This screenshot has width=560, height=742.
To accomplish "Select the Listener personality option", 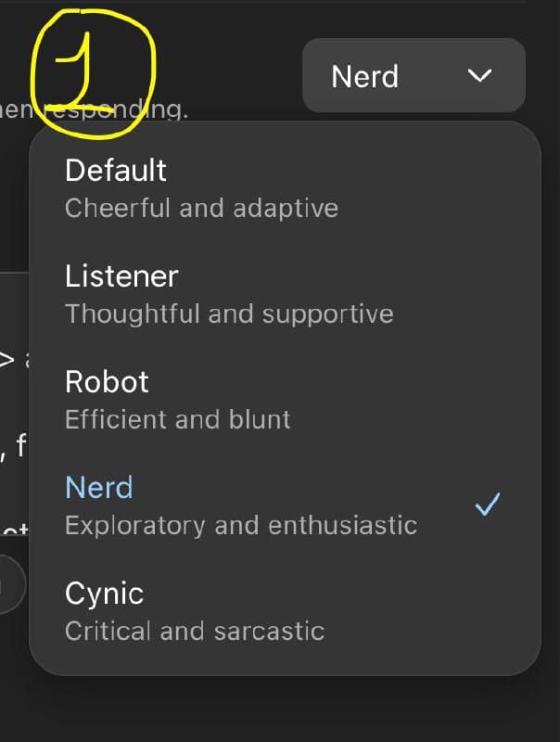I will click(x=286, y=294).
